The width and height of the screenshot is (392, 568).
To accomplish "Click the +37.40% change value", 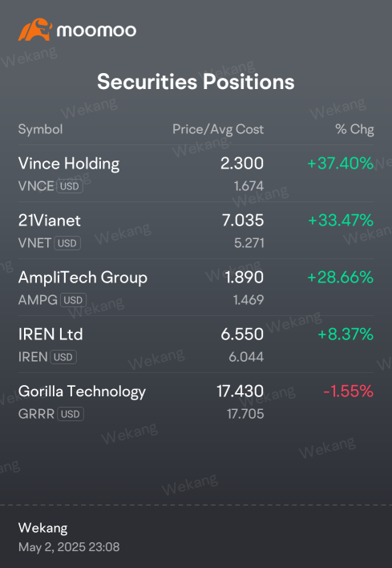I will click(340, 164).
